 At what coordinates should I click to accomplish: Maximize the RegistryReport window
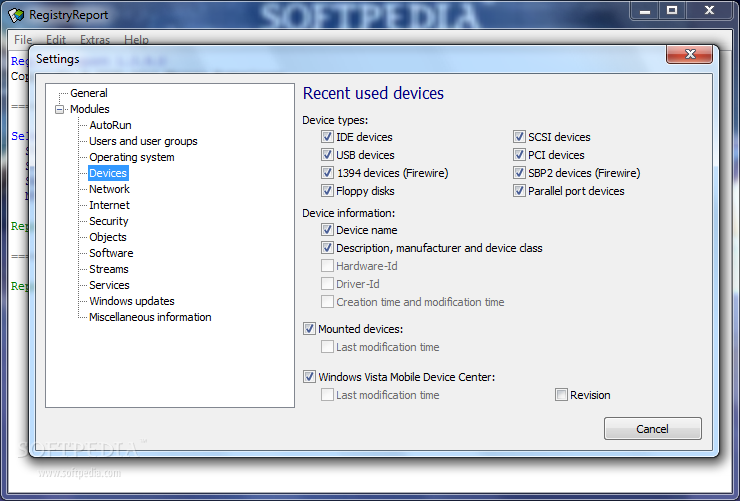coord(672,11)
